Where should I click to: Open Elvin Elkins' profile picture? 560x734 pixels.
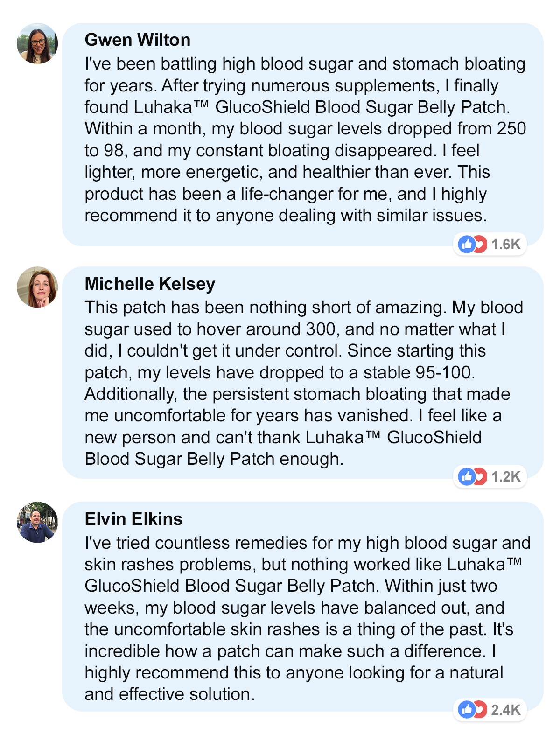(37, 522)
